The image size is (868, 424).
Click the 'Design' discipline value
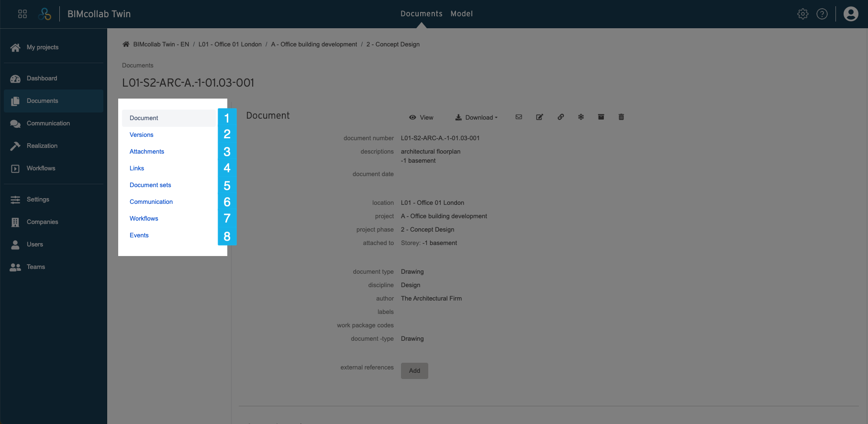[x=411, y=285]
